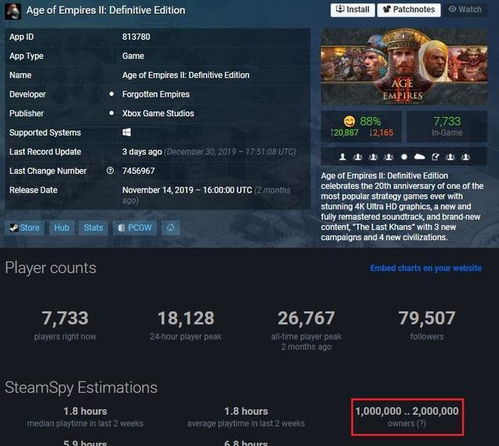Click the App ID value 813780
This screenshot has width=499, height=446.
(x=136, y=37)
